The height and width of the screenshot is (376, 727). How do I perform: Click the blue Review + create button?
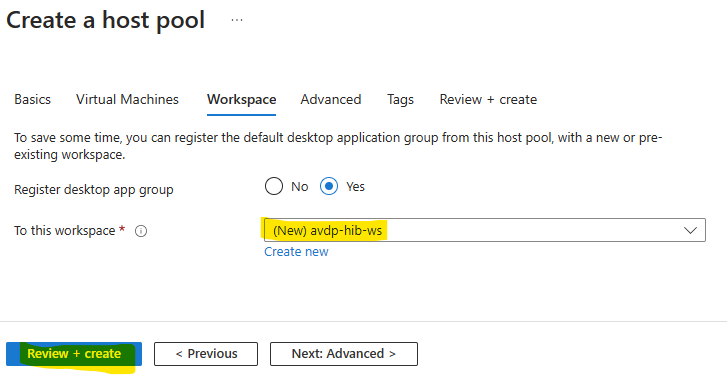click(x=74, y=354)
